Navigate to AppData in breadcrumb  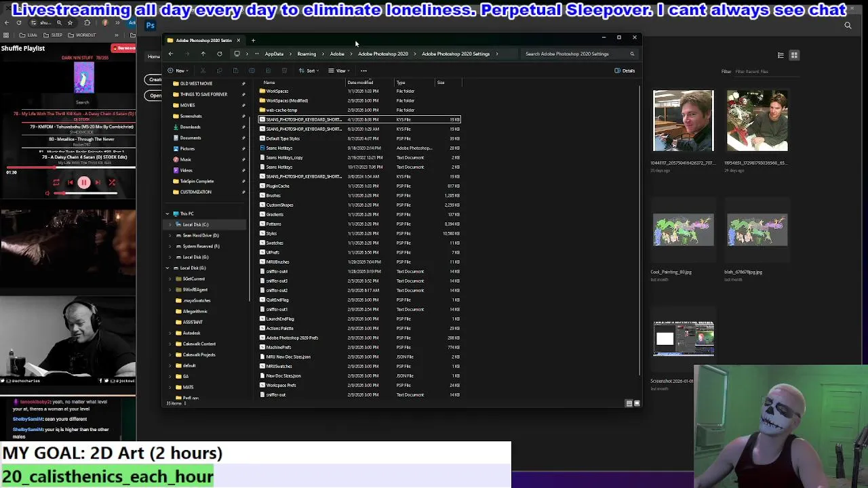coord(274,54)
